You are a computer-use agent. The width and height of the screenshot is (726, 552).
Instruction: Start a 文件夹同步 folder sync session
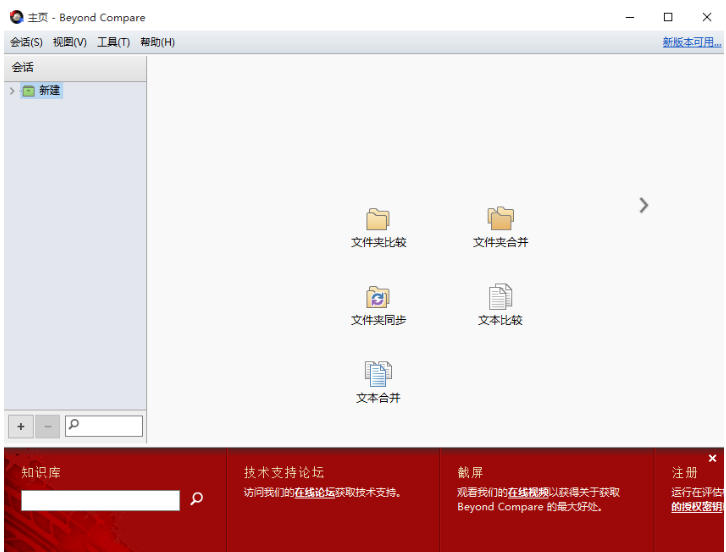tap(378, 297)
